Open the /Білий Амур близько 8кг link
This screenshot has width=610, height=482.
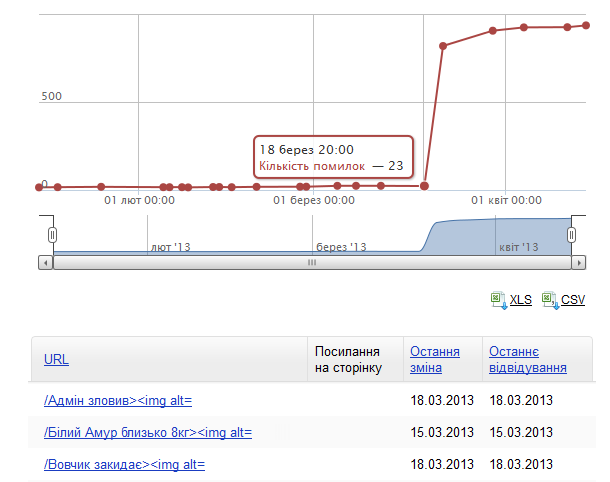[x=148, y=433]
